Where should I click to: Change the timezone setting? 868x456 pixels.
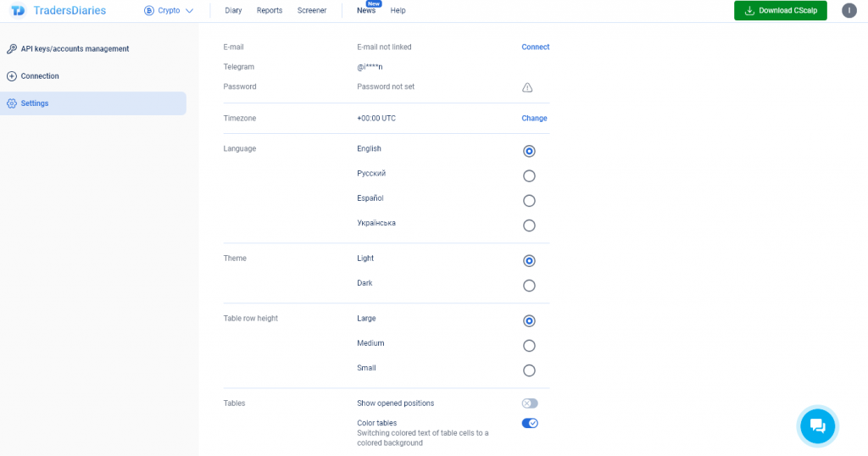tap(534, 119)
